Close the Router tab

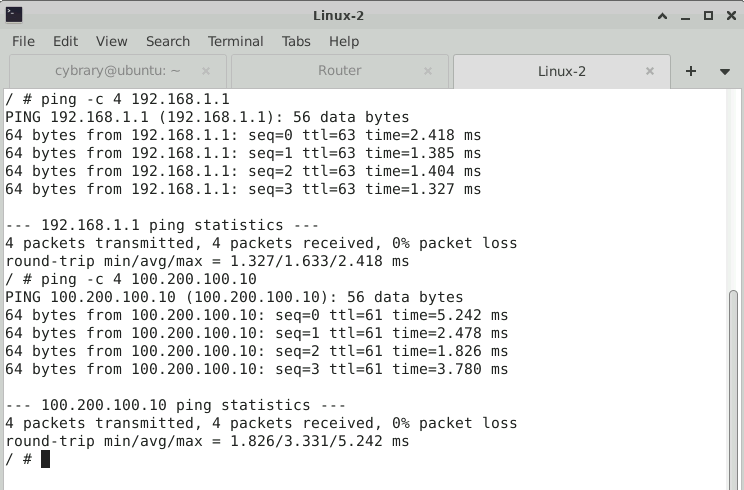pos(430,71)
